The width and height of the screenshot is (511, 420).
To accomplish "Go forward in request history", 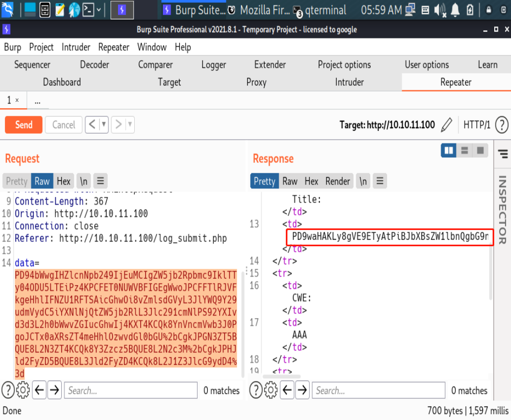I will pos(119,124).
